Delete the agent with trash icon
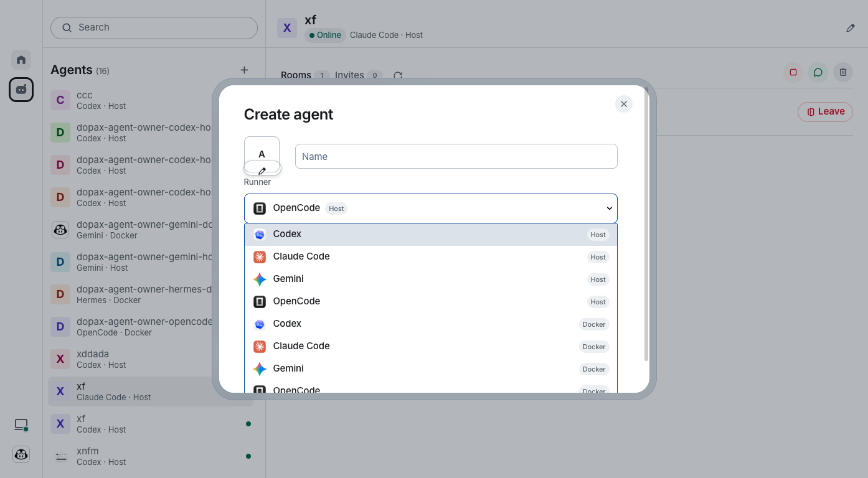Image resolution: width=868 pixels, height=478 pixels. pos(843,72)
